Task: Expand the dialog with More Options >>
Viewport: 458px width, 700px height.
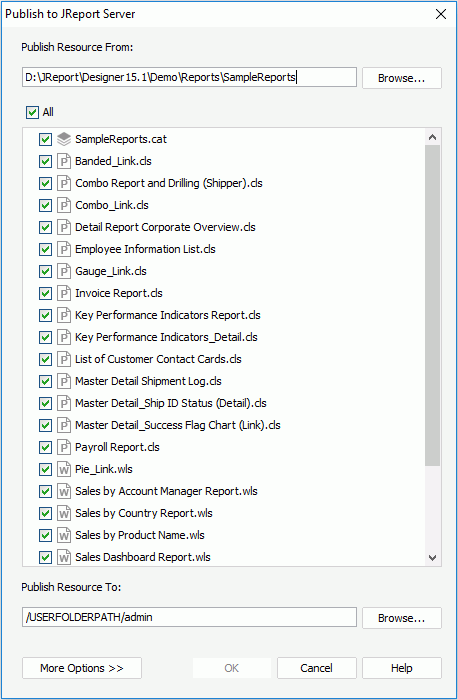Action: pos(82,668)
